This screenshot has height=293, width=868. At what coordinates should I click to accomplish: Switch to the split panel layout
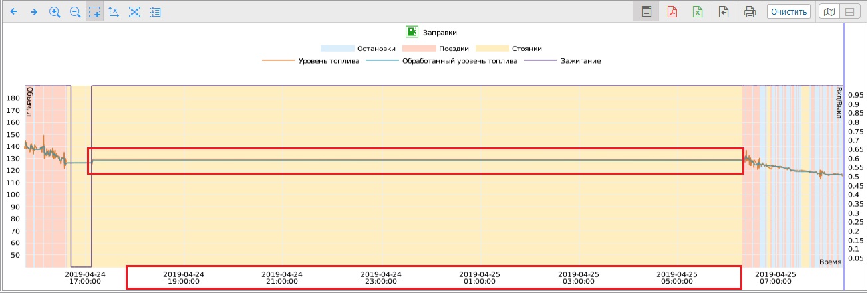(x=849, y=12)
